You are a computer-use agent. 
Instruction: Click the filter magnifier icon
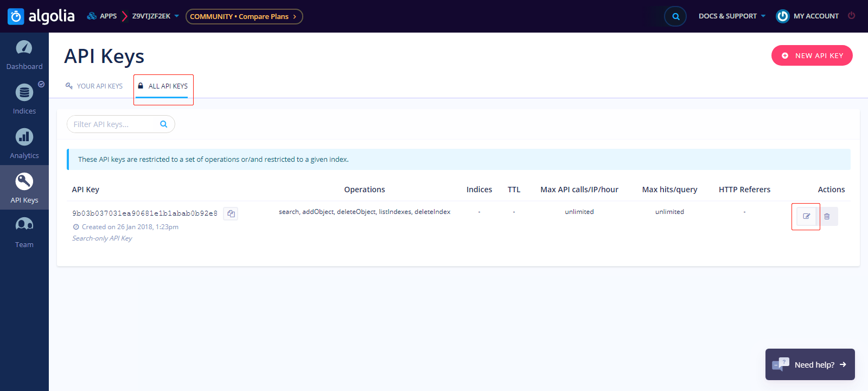tap(164, 124)
